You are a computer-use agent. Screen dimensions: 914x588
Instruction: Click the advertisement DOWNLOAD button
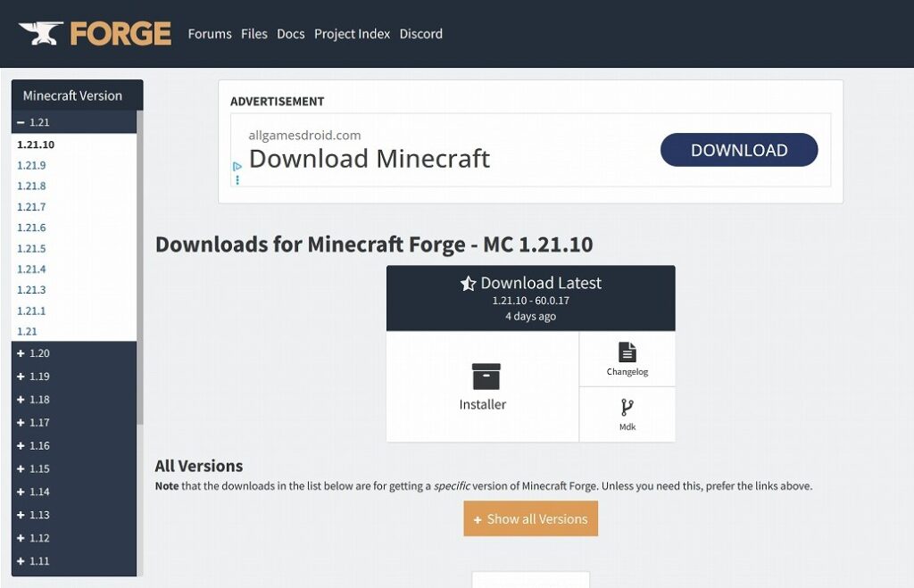(738, 150)
